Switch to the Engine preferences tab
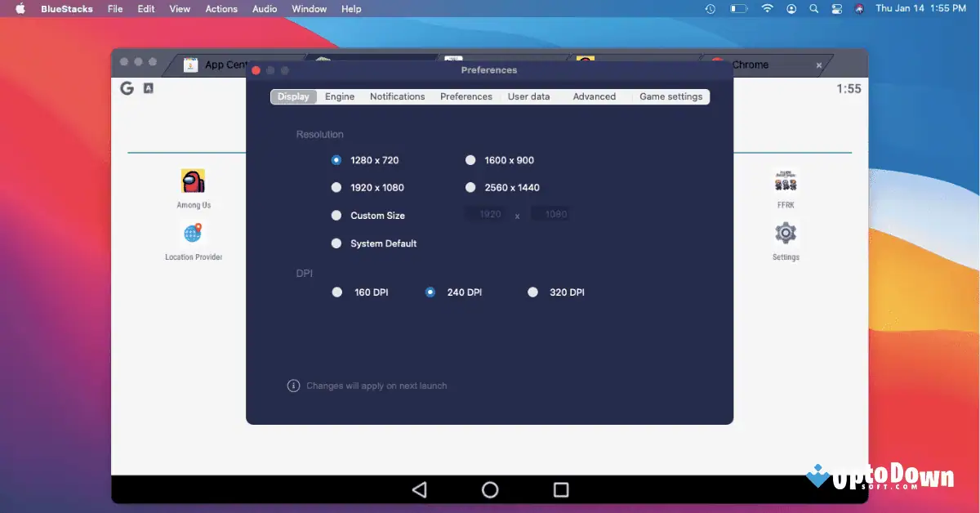 pos(340,96)
